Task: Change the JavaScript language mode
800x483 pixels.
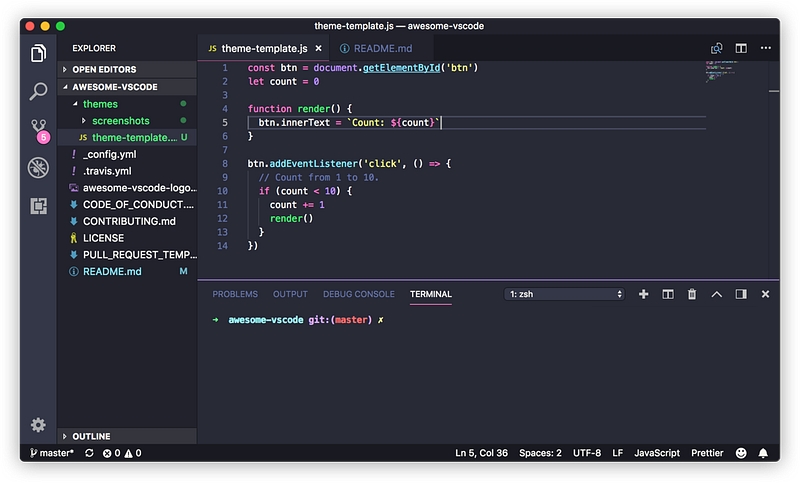Action: point(657,453)
